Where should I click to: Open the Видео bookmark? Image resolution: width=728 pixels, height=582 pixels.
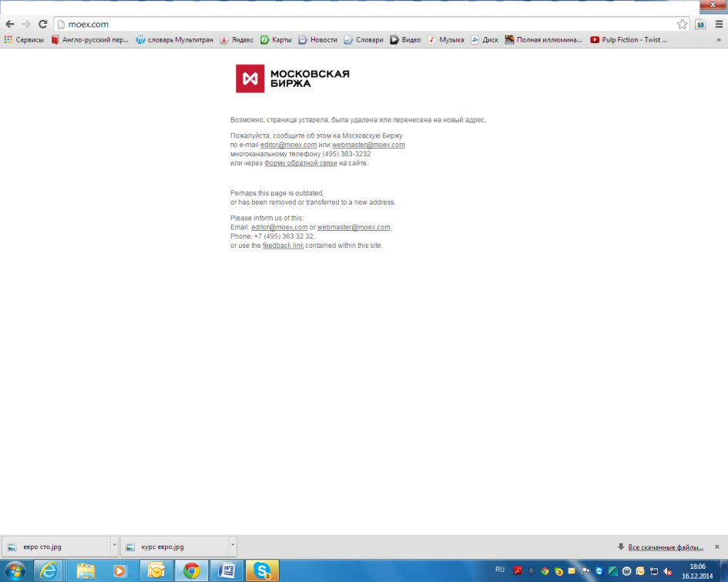pos(405,40)
